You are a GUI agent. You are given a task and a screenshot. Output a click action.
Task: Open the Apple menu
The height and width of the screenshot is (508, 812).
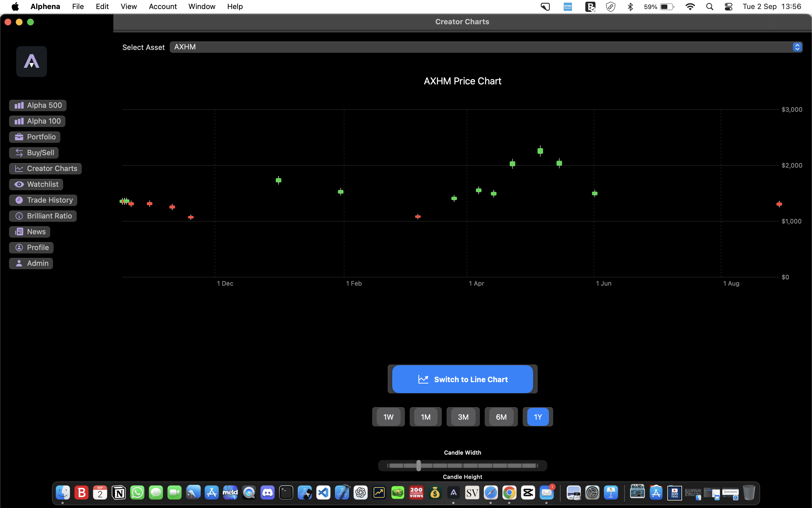[15, 6]
